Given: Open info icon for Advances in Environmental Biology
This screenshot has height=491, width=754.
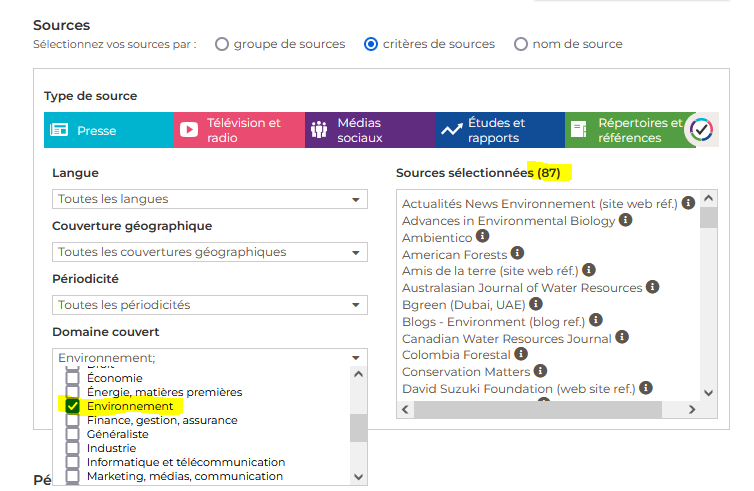Looking at the screenshot, I should coord(625,220).
